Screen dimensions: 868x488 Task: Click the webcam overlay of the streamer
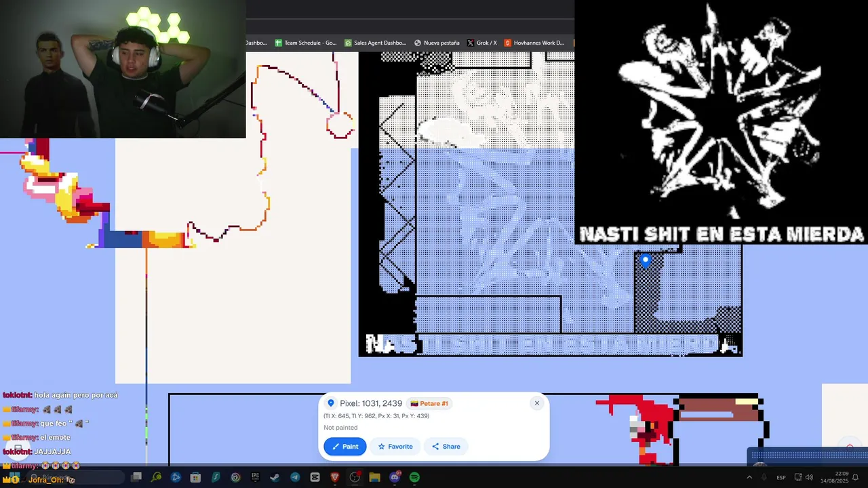123,69
